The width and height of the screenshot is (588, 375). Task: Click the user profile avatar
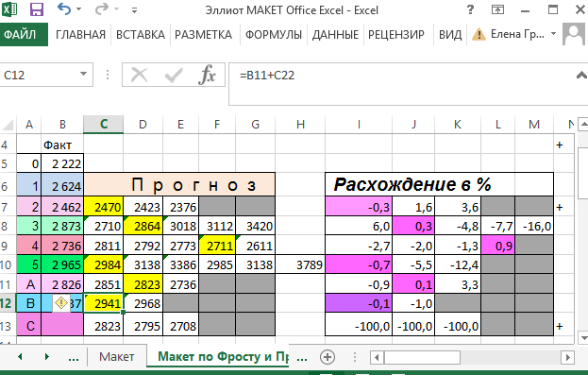coord(574,34)
